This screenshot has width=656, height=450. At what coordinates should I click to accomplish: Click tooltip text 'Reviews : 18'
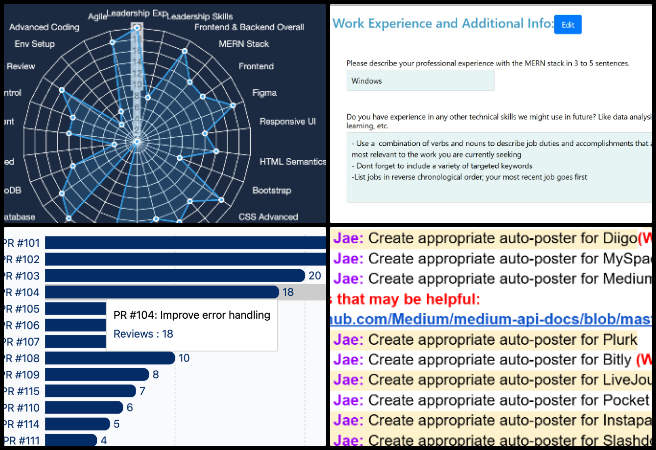coord(143,334)
